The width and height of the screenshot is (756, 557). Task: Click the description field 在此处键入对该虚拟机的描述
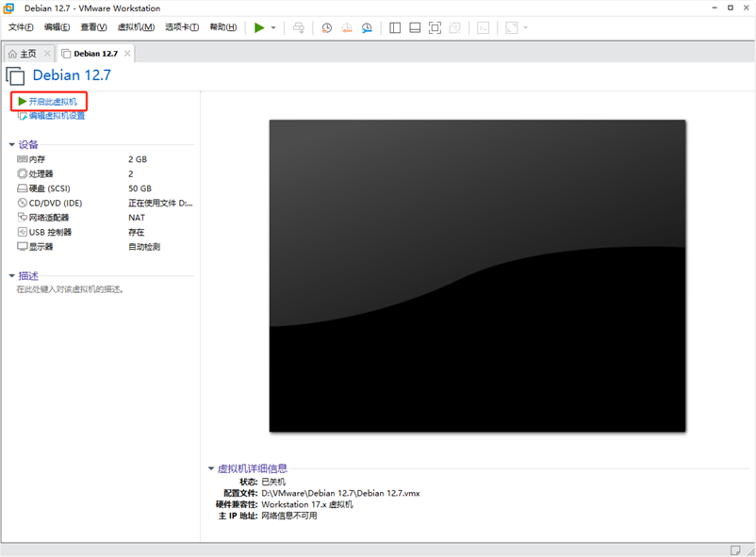click(x=70, y=289)
